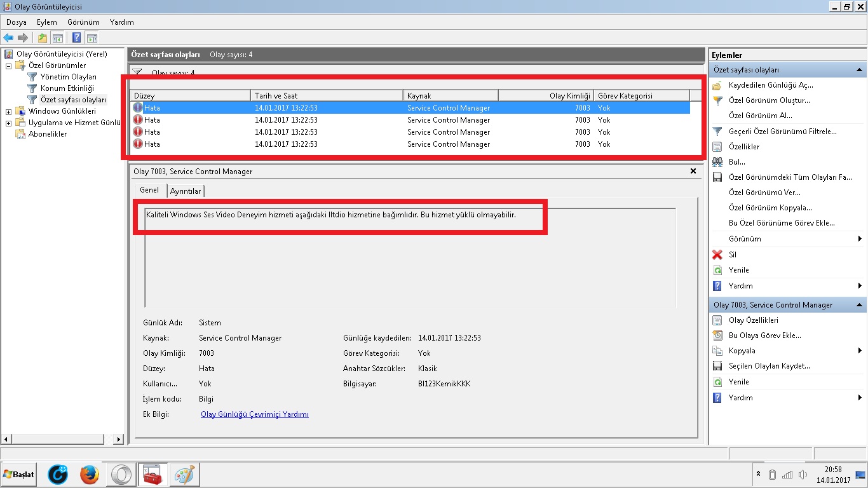This screenshot has height=488, width=868.
Task: Switch to the Ayrıntılar tab
Action: coord(186,191)
